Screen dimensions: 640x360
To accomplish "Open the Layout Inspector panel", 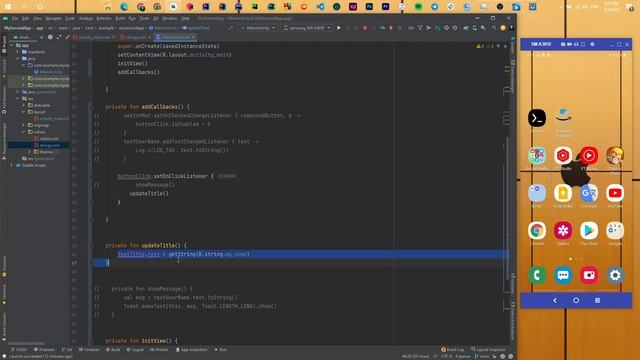I will [x=488, y=350].
